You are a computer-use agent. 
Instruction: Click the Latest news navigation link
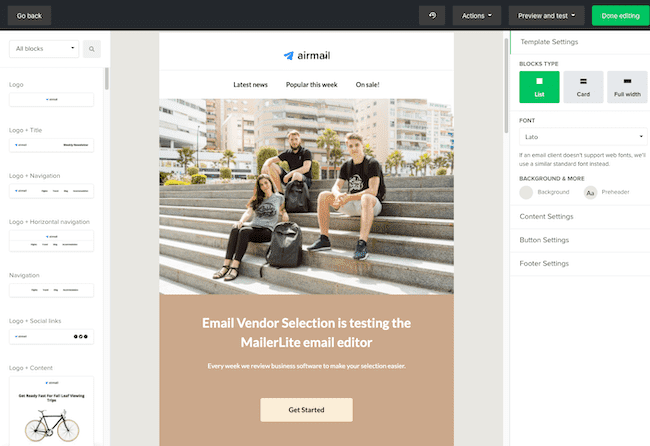click(250, 85)
